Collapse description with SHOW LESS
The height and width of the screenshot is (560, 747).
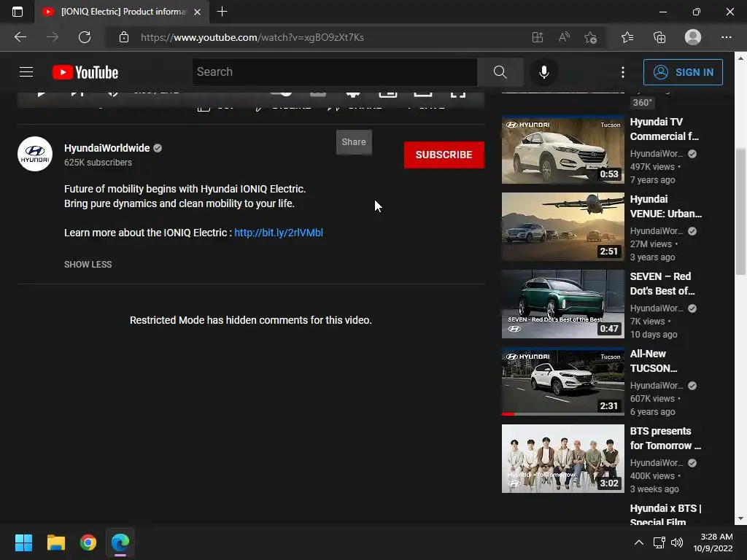[88, 264]
